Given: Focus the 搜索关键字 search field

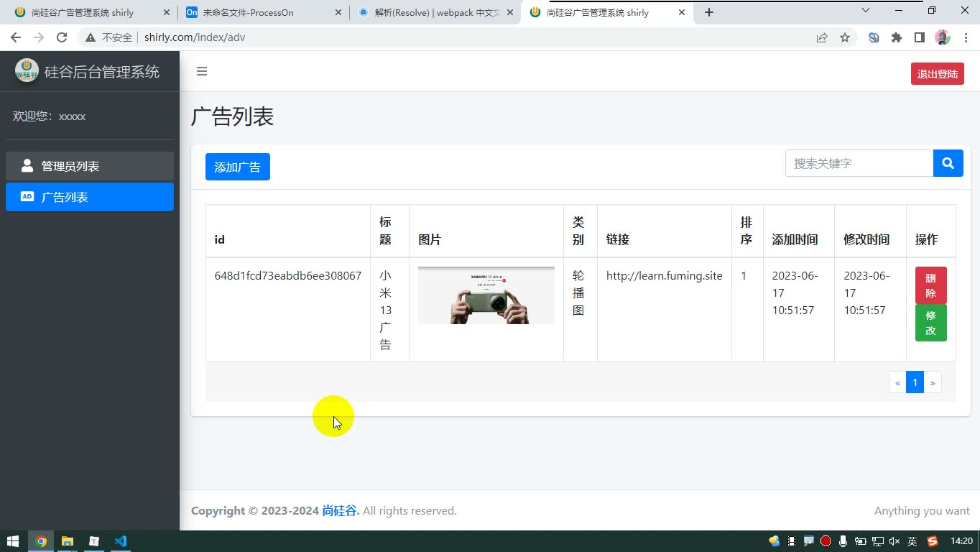Looking at the screenshot, I should [x=859, y=163].
